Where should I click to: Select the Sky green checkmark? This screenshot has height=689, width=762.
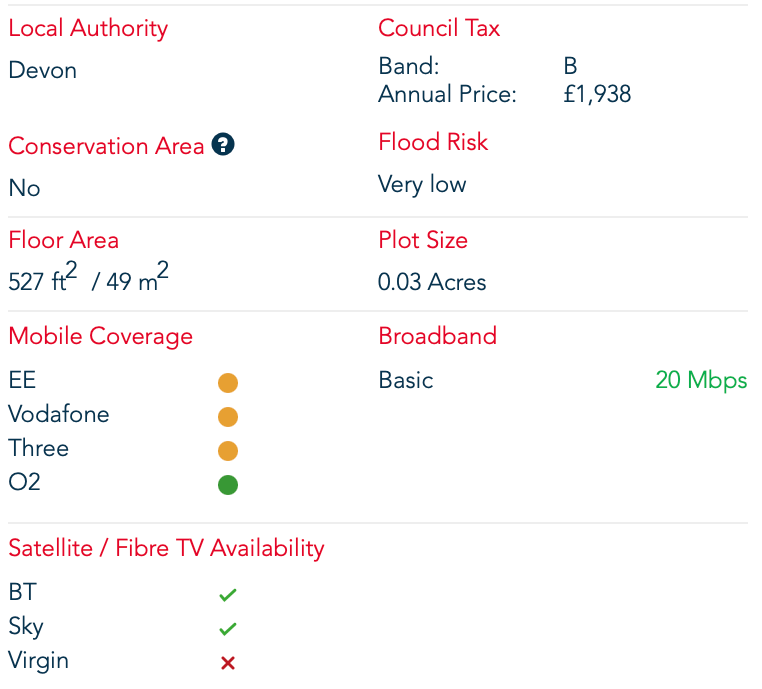[227, 628]
